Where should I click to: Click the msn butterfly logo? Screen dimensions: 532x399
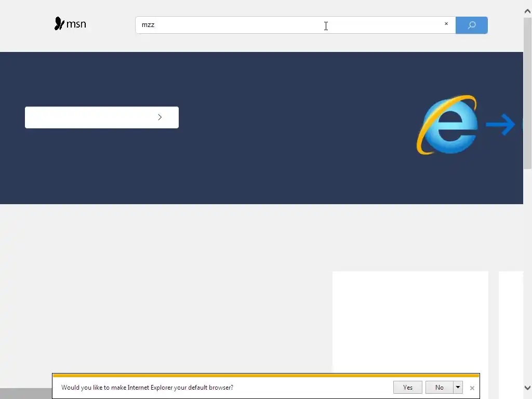pos(70,24)
